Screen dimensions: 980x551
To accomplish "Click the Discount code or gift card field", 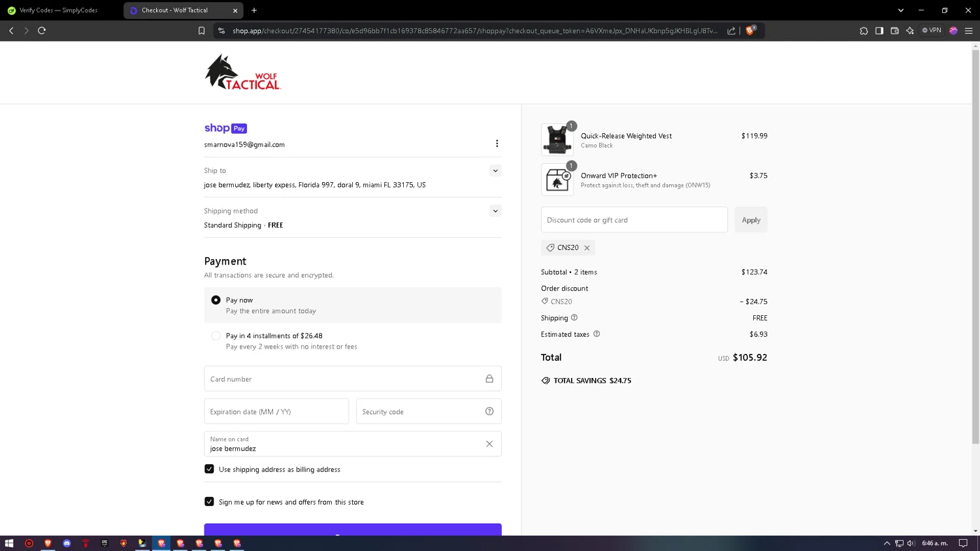I will [x=634, y=220].
